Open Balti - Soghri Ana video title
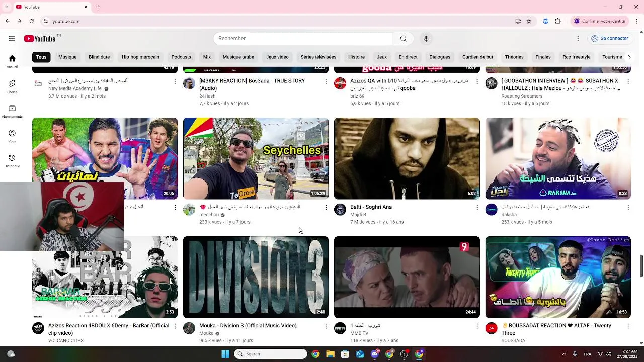This screenshot has height=362, width=644. click(x=371, y=207)
